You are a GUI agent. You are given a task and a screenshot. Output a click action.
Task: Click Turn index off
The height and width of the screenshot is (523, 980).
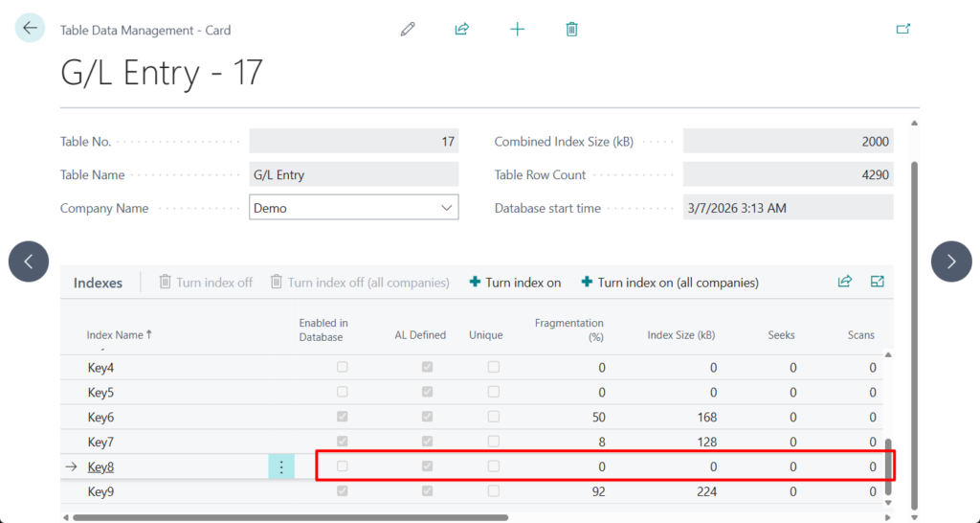click(x=207, y=283)
